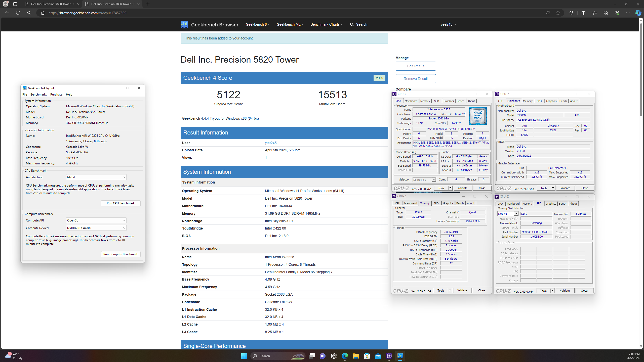This screenshot has height=362, width=644.
Task: Click the Windows Start button
Action: point(244,356)
